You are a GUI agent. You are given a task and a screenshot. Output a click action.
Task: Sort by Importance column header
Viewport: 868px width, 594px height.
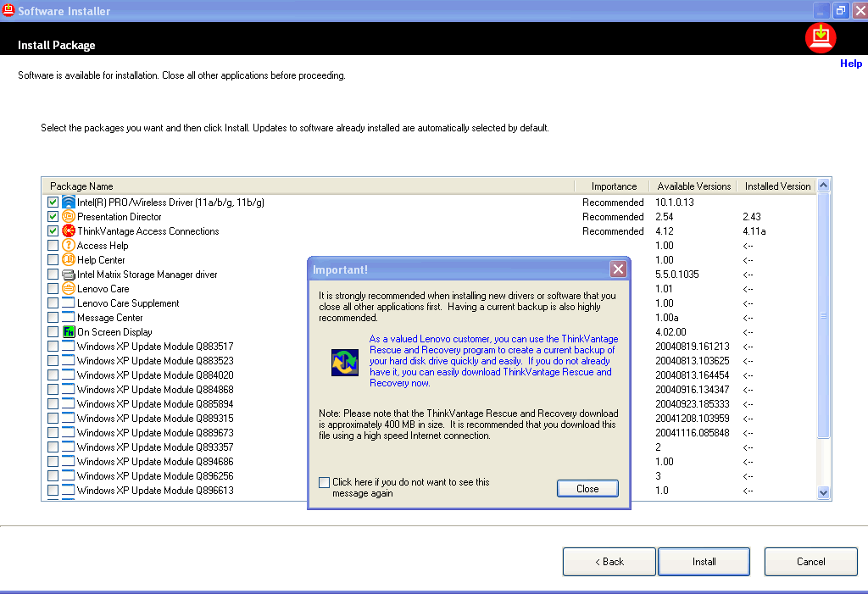click(612, 186)
